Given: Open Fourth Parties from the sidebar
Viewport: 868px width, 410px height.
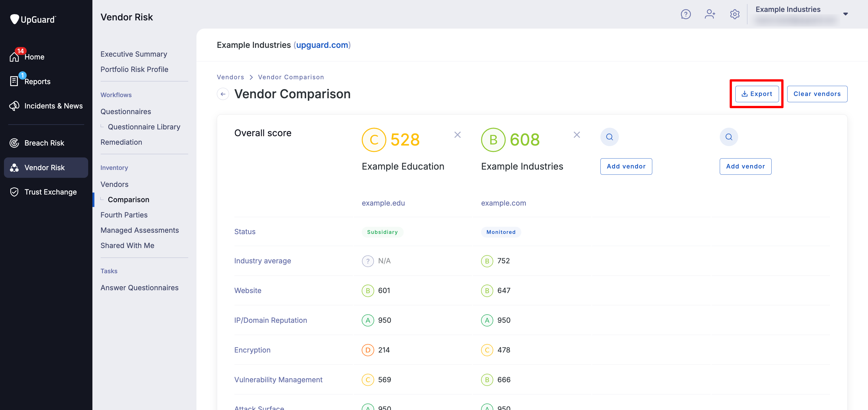Looking at the screenshot, I should coord(124,215).
